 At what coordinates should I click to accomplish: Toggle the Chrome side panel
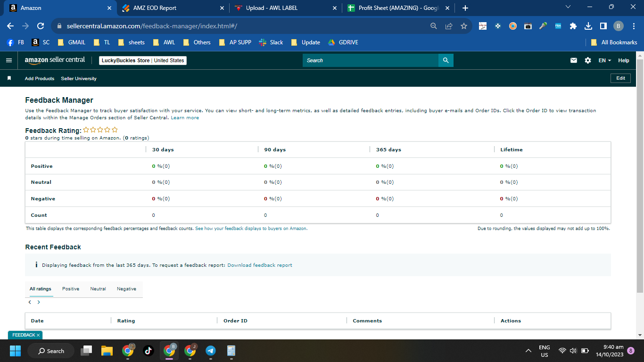click(603, 26)
